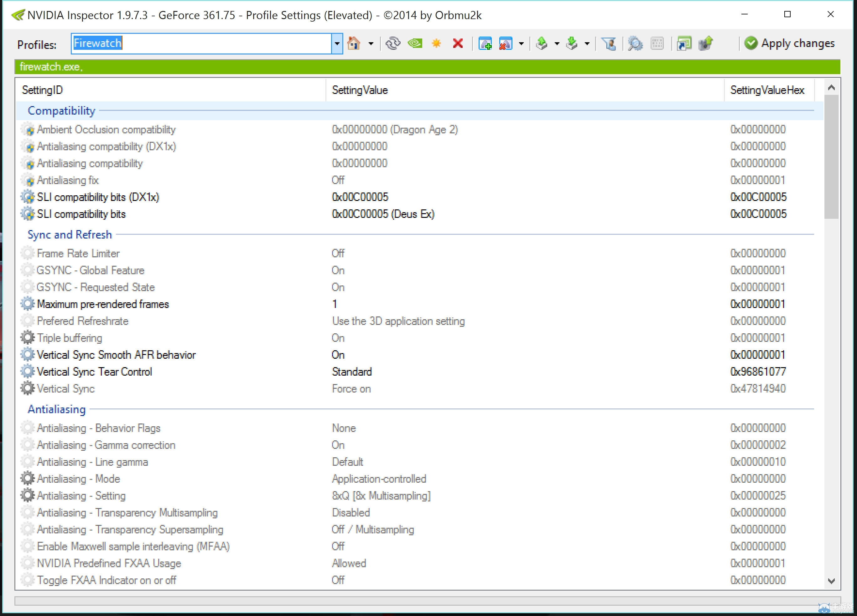Select Vertical Sync Smooth AFR behavior row

point(419,355)
